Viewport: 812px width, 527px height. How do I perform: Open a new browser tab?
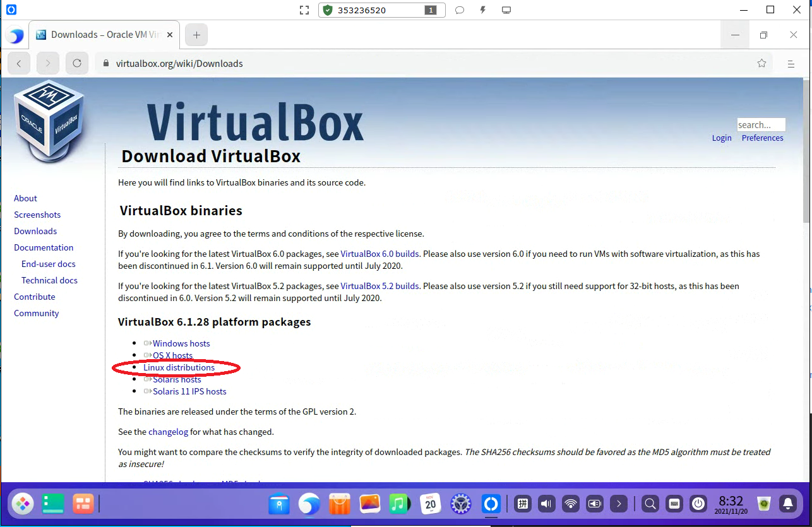[196, 35]
